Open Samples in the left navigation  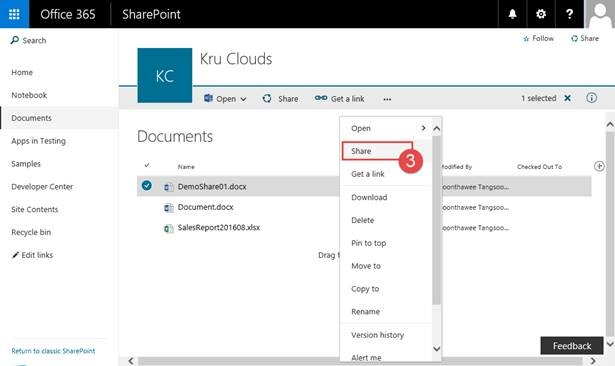pyautogui.click(x=26, y=164)
